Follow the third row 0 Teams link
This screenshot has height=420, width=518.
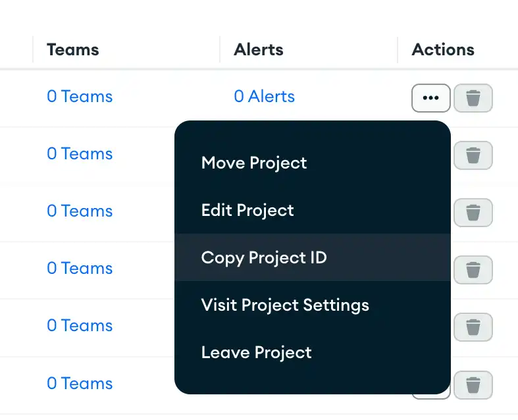point(80,211)
